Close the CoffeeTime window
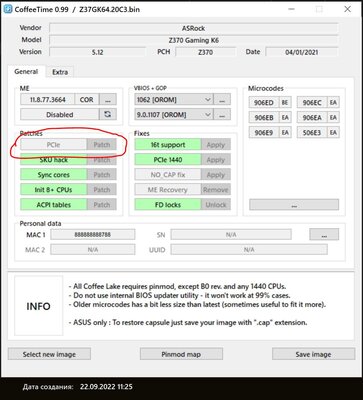This screenshot has width=363, height=400. pos(347,9)
